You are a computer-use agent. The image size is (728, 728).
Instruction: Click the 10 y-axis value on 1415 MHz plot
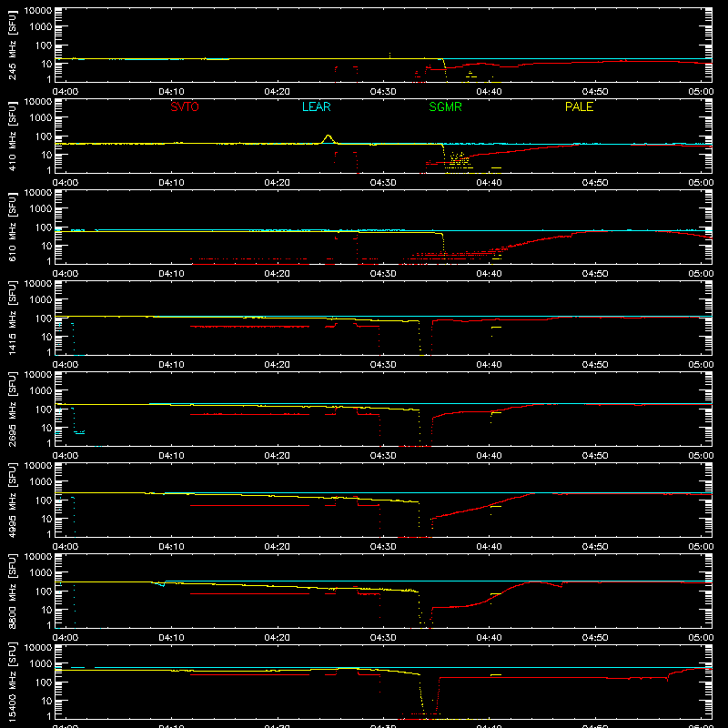click(46, 337)
